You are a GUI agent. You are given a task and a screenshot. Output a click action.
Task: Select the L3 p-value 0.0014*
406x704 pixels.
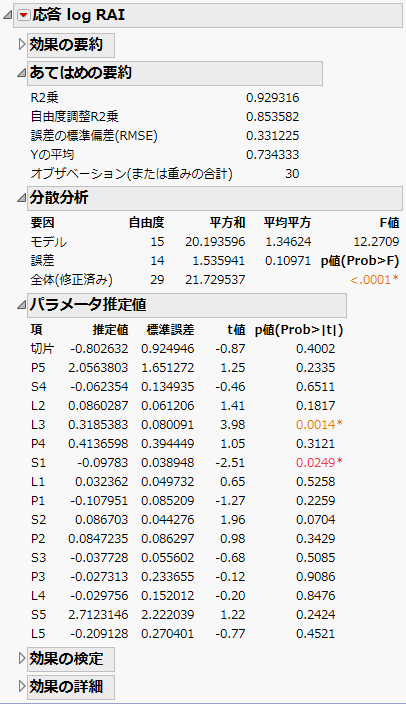coord(319,425)
